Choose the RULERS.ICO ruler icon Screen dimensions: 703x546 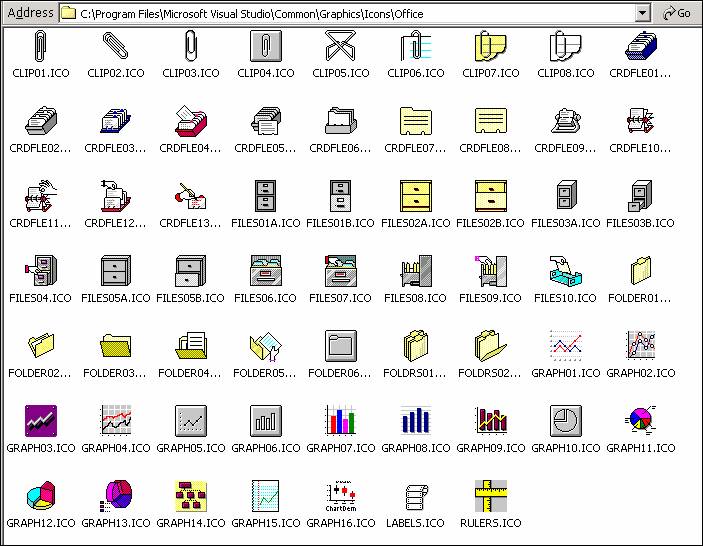click(490, 495)
